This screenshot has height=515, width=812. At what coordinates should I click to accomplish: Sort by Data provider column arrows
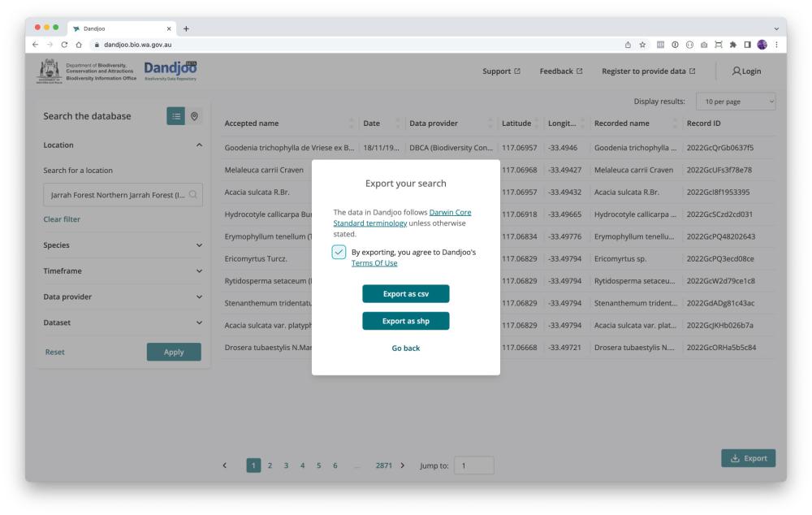pos(490,123)
